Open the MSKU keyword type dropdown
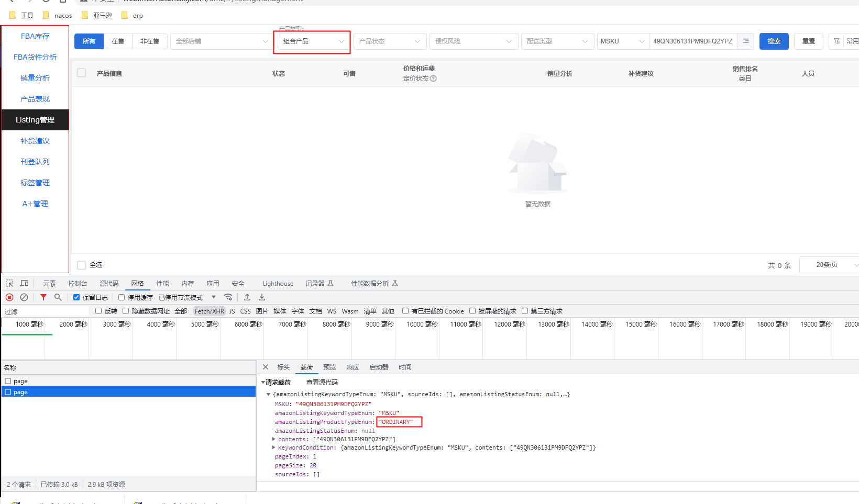This screenshot has width=859, height=504. pyautogui.click(x=623, y=41)
